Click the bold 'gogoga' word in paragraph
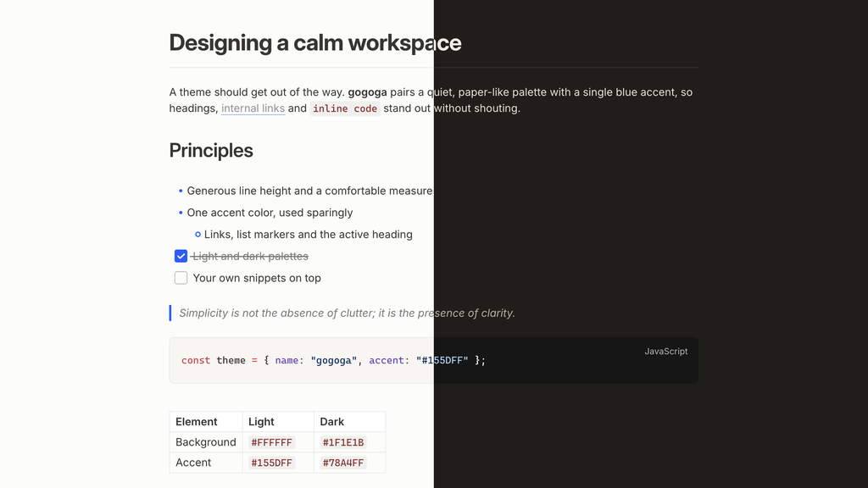Screen dimensions: 868x488 pos(368,92)
